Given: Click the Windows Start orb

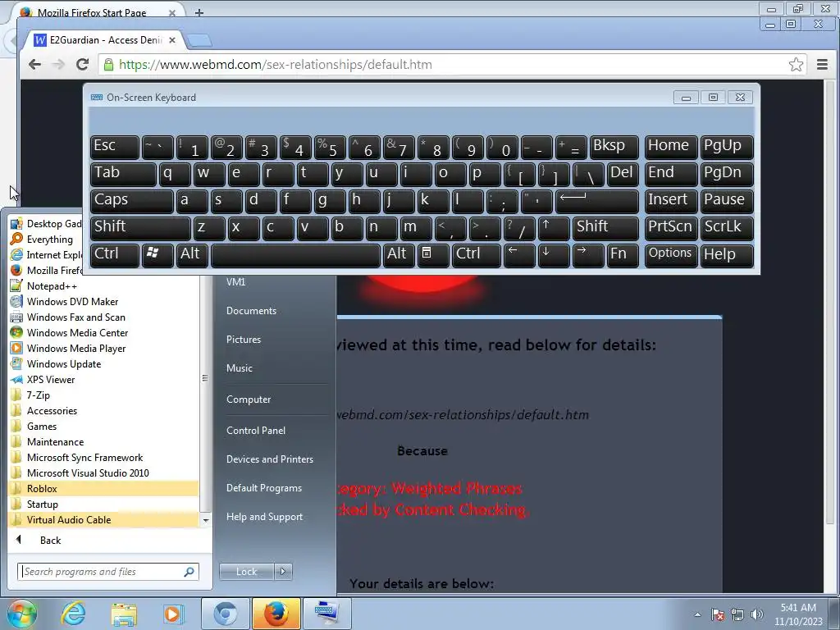Looking at the screenshot, I should tap(22, 614).
